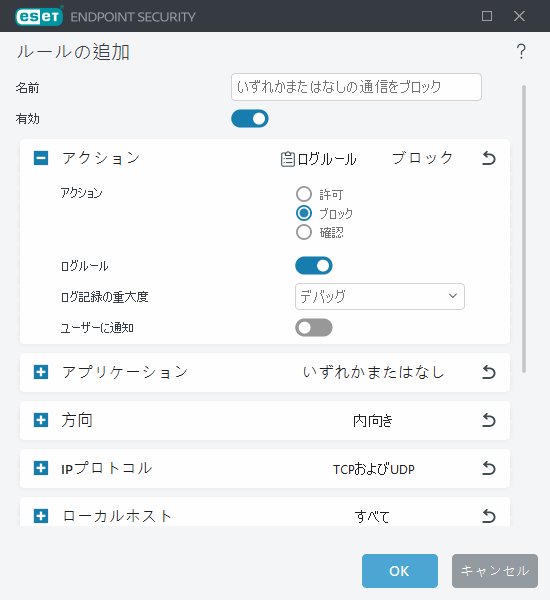This screenshot has height=600, width=550.
Task: Reset the アプリケーション section with its undo arrow
Action: 488,372
